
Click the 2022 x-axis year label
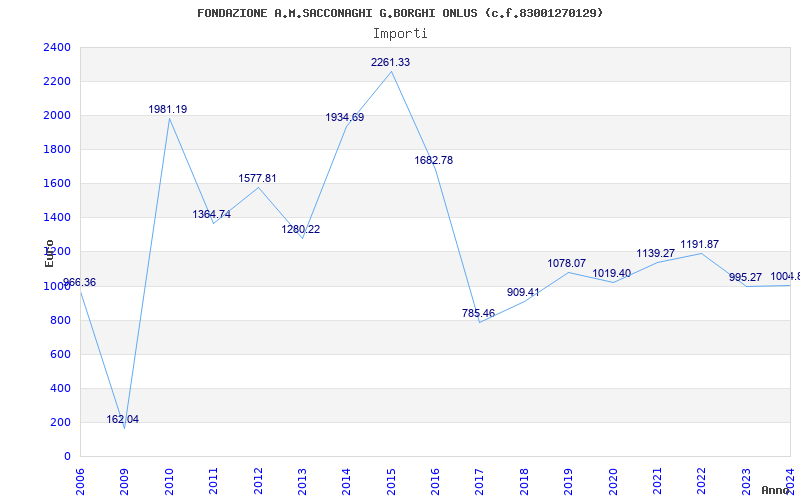(x=702, y=481)
